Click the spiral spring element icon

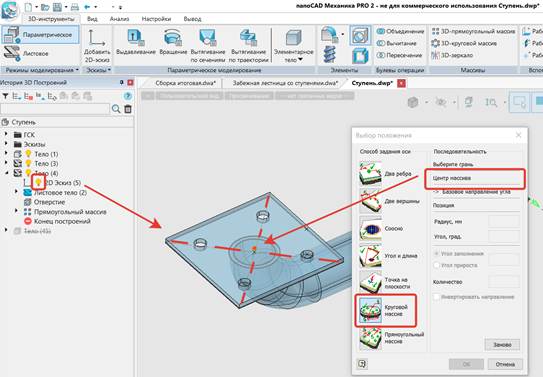330,55
